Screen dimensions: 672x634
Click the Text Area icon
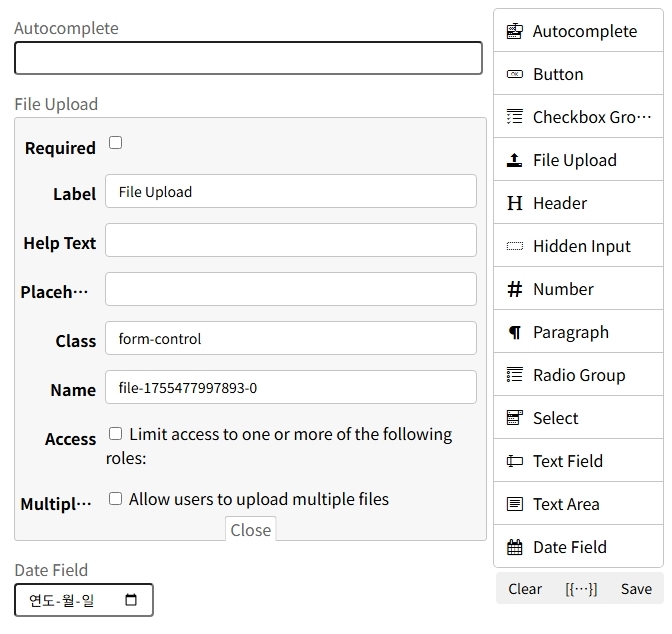click(x=514, y=504)
